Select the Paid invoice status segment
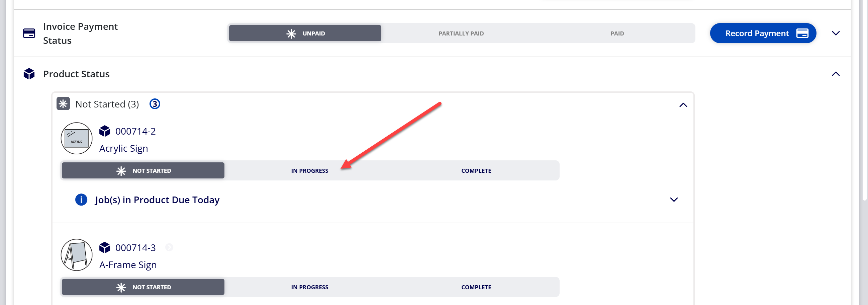 click(617, 33)
